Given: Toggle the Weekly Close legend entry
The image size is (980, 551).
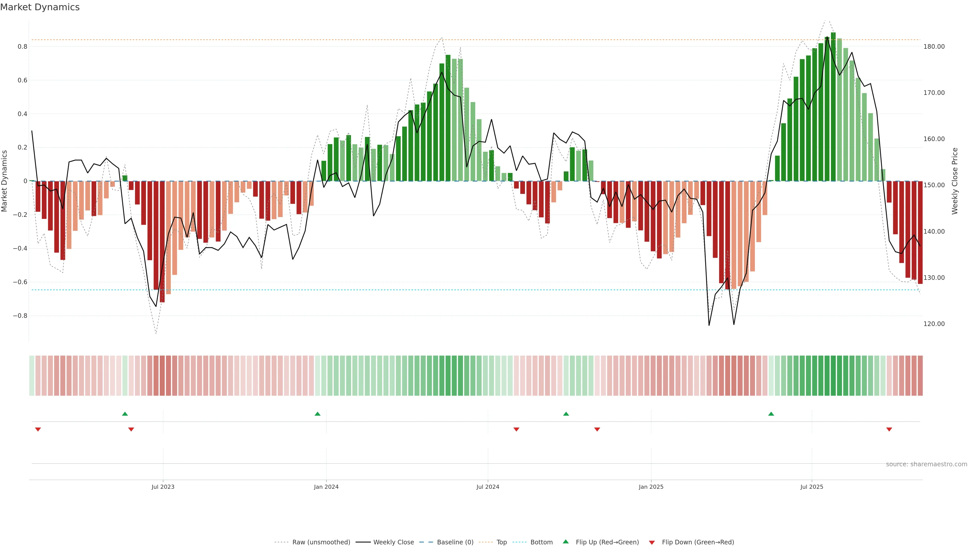Looking at the screenshot, I should click(x=393, y=542).
